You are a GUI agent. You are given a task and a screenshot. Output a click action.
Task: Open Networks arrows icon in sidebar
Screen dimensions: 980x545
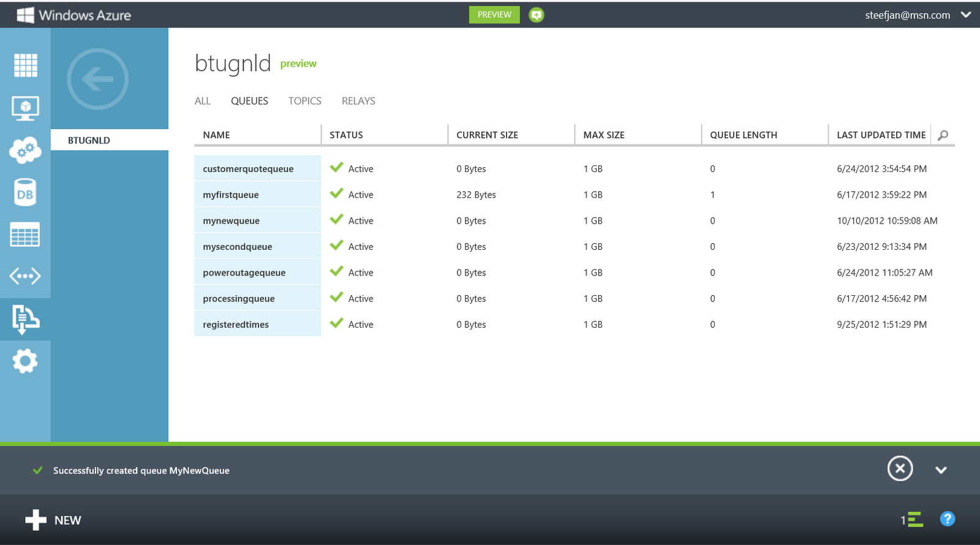click(25, 276)
